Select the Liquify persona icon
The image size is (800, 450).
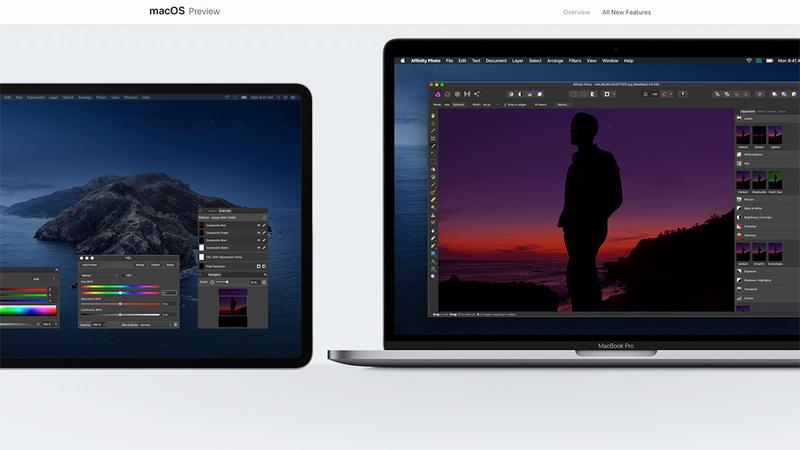pos(447,94)
